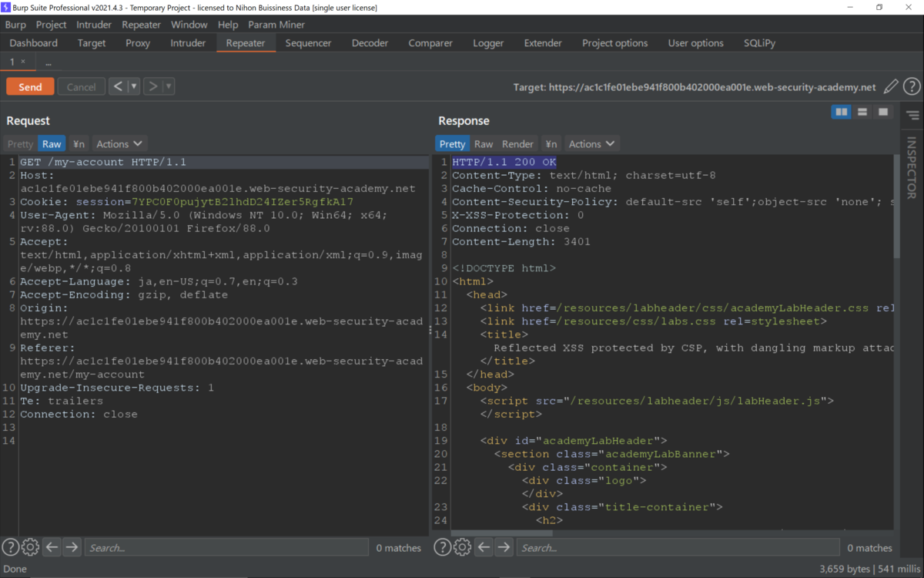This screenshot has width=924, height=578.
Task: Switch to the Extender tab
Action: tap(543, 43)
